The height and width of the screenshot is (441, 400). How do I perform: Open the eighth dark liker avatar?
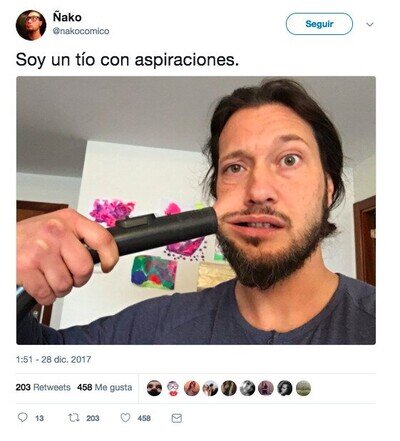[x=285, y=388]
